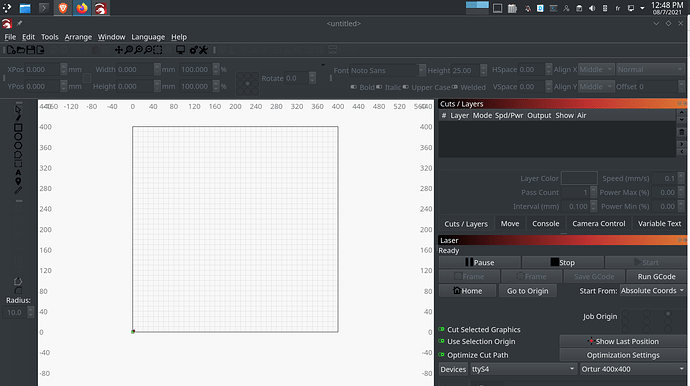690x386 pixels.
Task: Click the Go to Origin button
Action: coord(528,291)
